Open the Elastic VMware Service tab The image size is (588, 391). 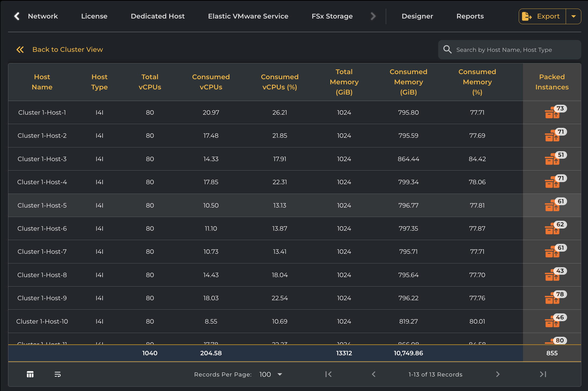pos(248,16)
